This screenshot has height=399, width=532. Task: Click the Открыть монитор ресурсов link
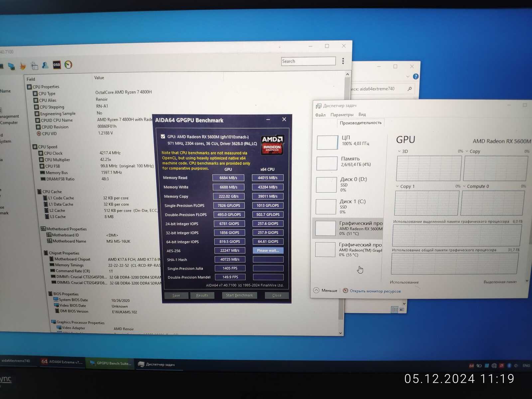375,291
